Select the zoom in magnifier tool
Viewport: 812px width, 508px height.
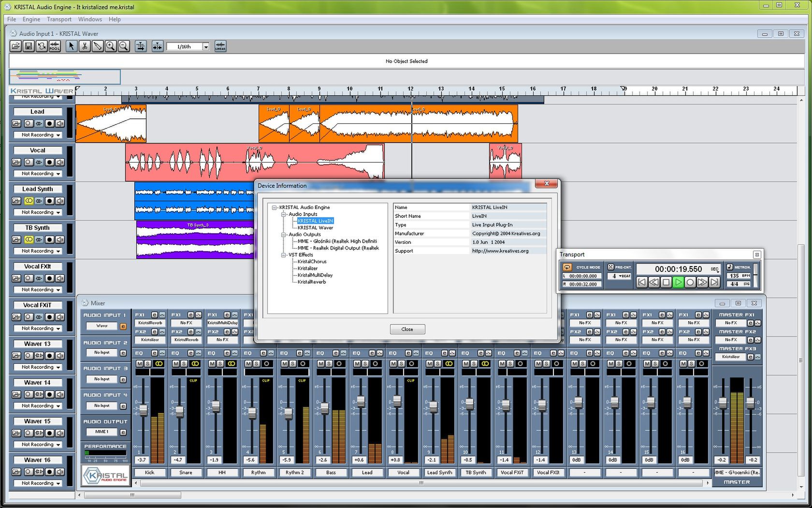pos(111,46)
